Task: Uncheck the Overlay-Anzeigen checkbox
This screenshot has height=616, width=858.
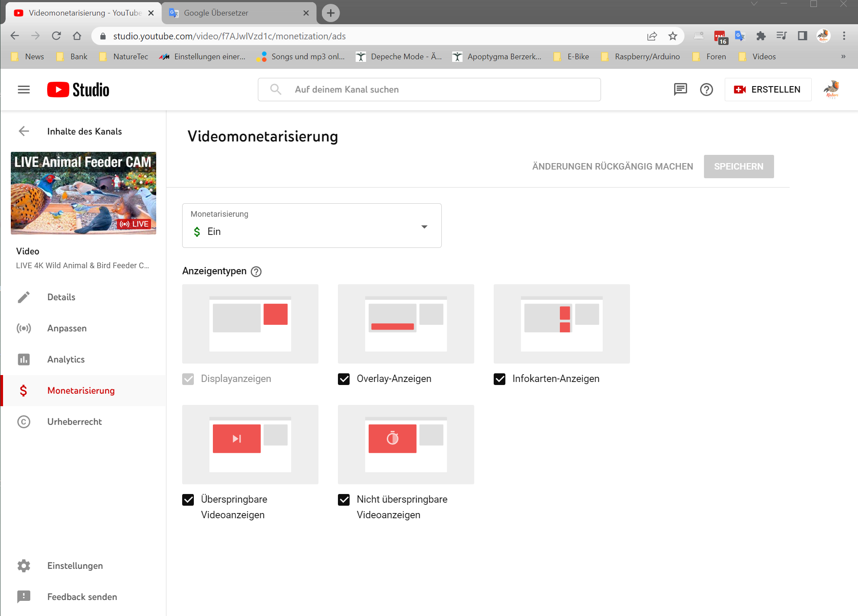Action: (x=344, y=379)
